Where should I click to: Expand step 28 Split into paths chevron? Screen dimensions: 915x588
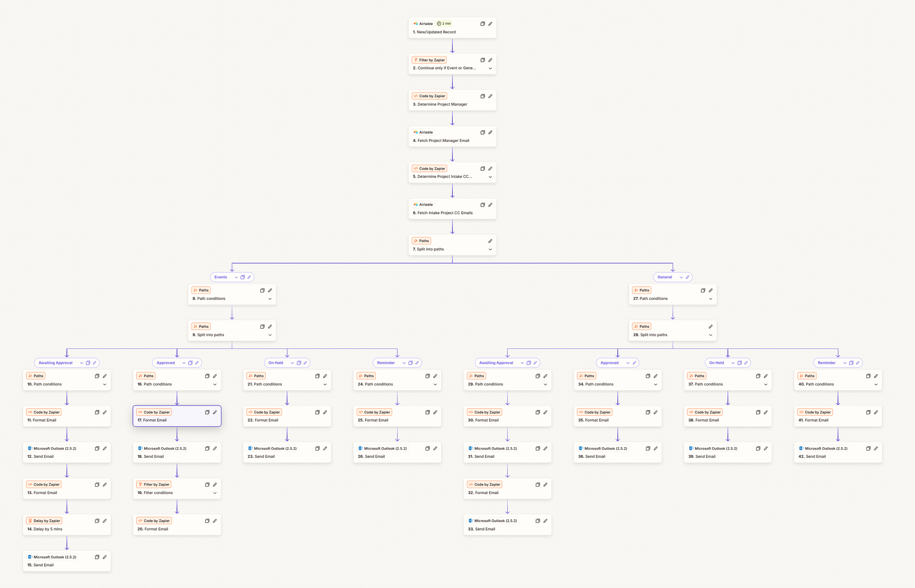(x=711, y=335)
